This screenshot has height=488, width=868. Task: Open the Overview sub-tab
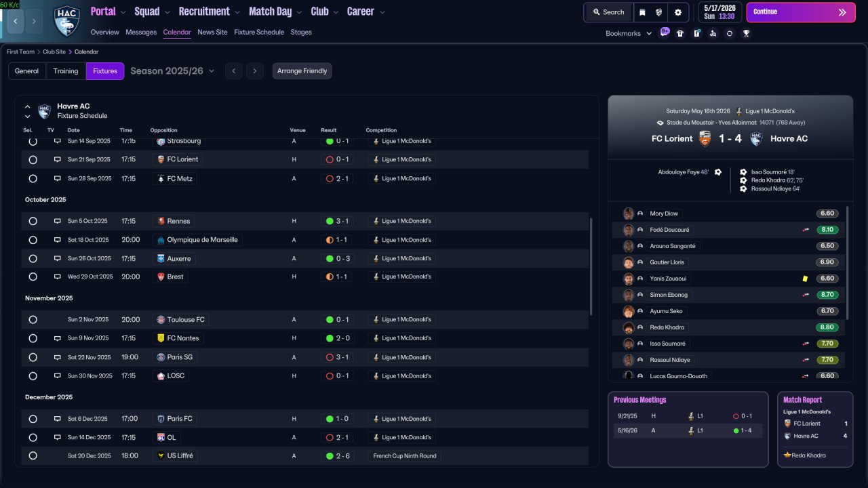pyautogui.click(x=104, y=33)
